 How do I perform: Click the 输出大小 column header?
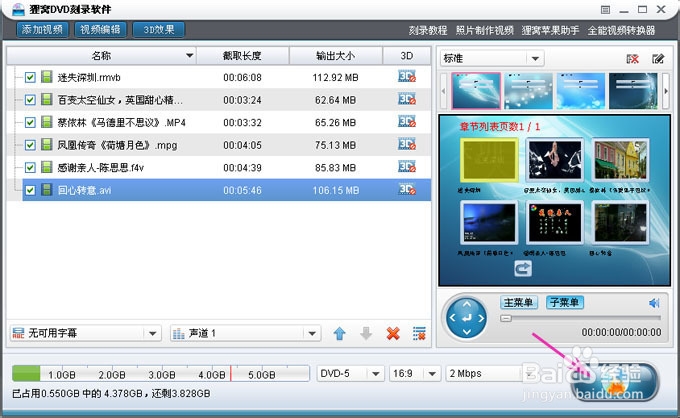336,56
